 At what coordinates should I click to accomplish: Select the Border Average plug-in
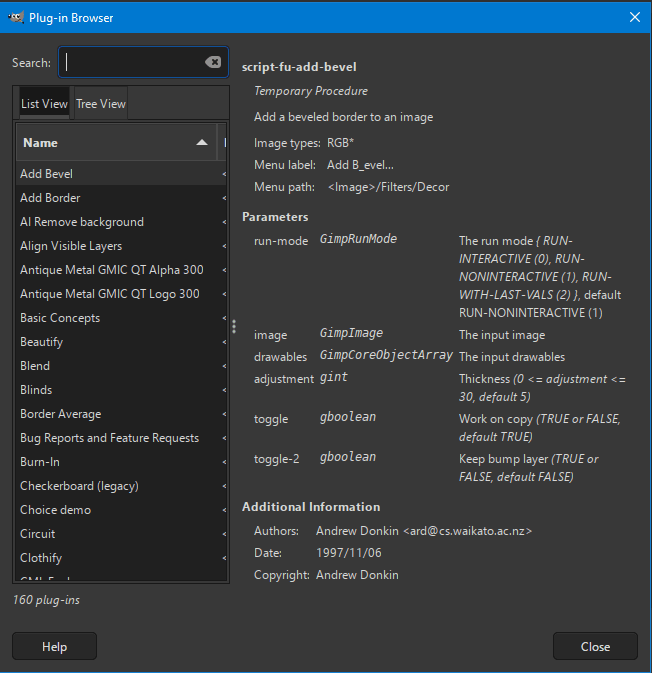pos(121,414)
